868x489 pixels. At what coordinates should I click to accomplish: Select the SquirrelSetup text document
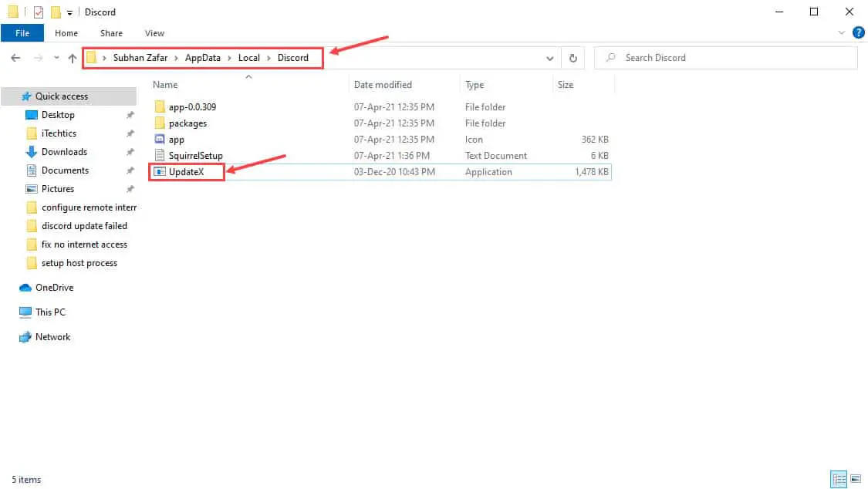(195, 156)
